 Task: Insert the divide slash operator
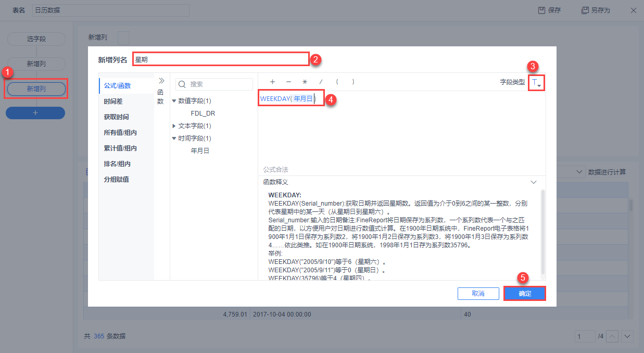coord(321,82)
